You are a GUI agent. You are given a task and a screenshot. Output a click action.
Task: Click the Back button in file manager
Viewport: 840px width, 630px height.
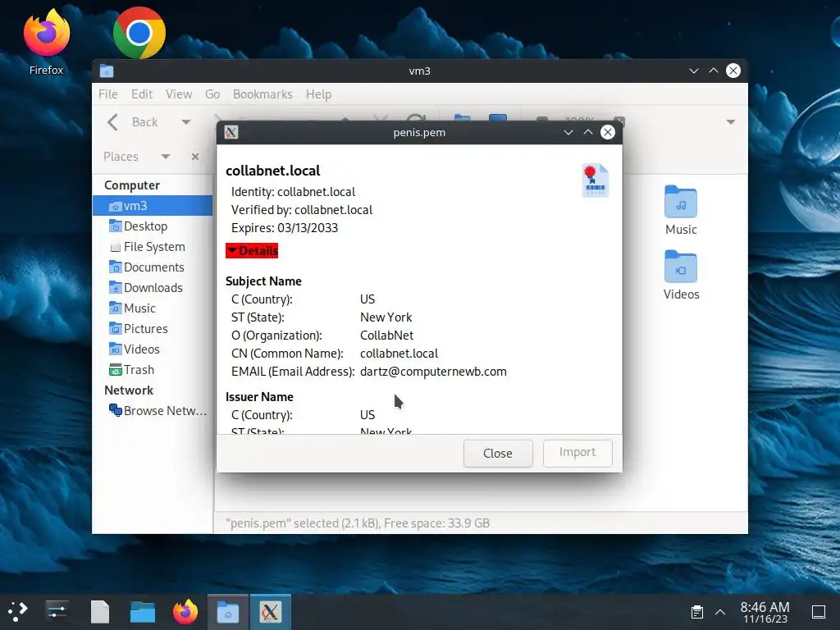tap(132, 122)
